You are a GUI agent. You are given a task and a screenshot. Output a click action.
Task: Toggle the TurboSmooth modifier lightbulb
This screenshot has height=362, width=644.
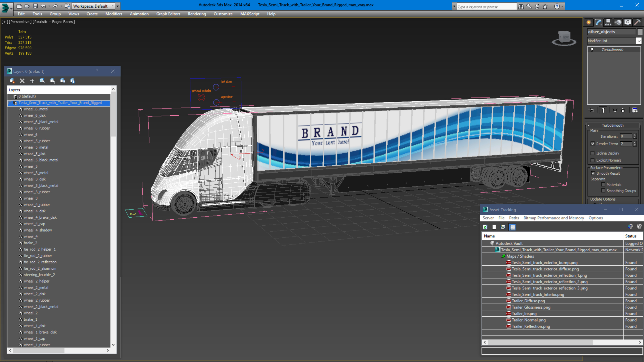point(592,49)
